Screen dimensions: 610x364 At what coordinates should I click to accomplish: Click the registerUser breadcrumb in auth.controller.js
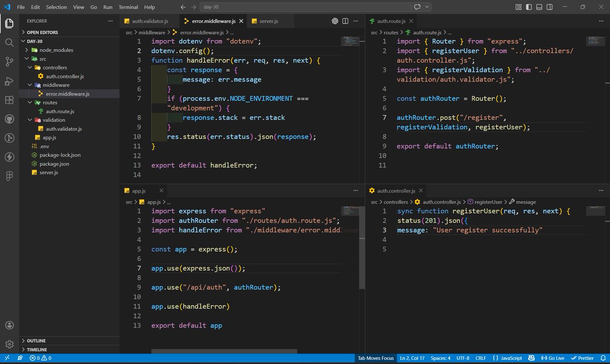click(x=488, y=202)
